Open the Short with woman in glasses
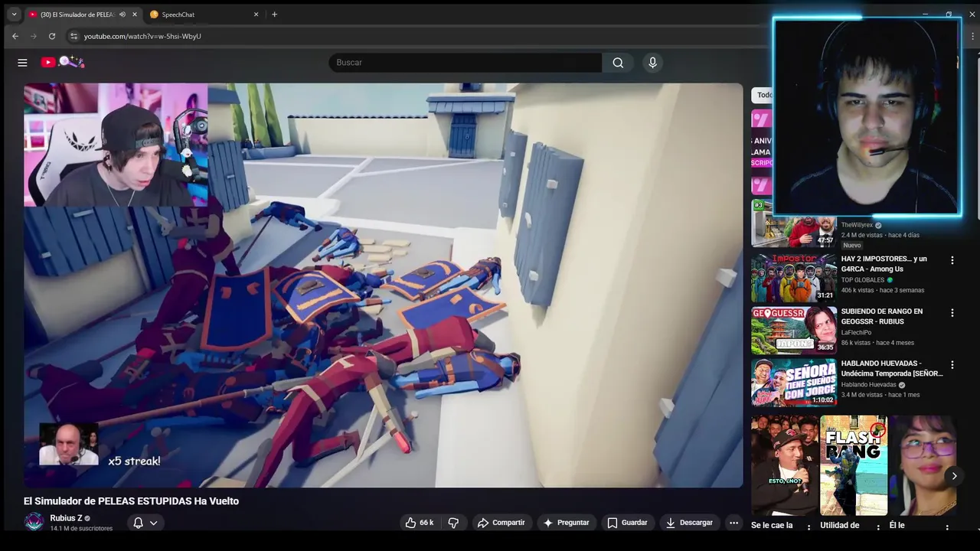The image size is (980, 551). 923,465
